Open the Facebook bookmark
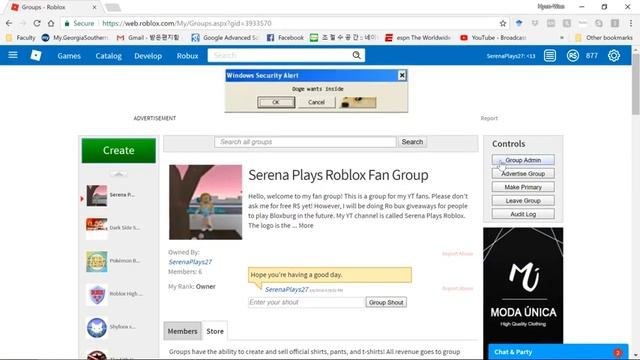Viewport: 640px width, 360px height. 285,38
